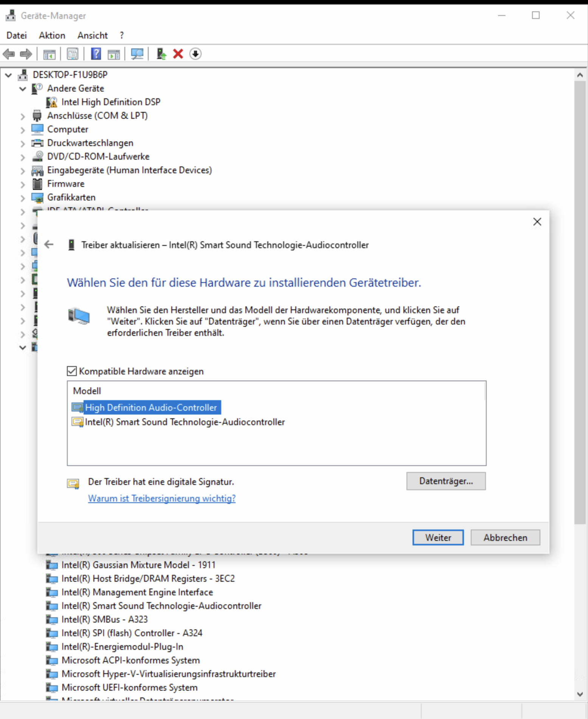
Task: Expand the Grafikkarten category
Action: tap(23, 198)
